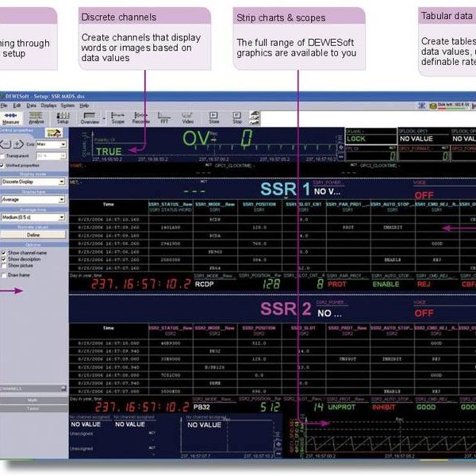The width and height of the screenshot is (476, 476).
Task: Click the bottom recorder axis tool icon
Action: (x=341, y=157)
